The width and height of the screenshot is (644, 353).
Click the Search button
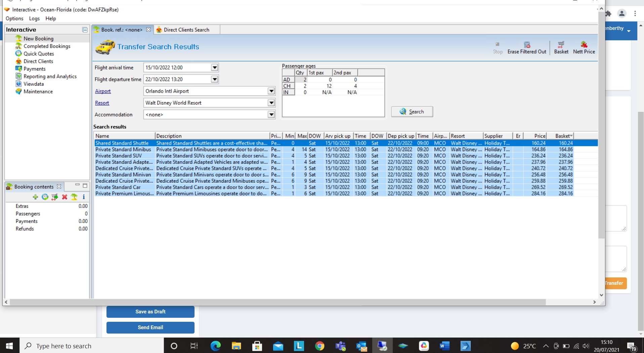(x=412, y=112)
